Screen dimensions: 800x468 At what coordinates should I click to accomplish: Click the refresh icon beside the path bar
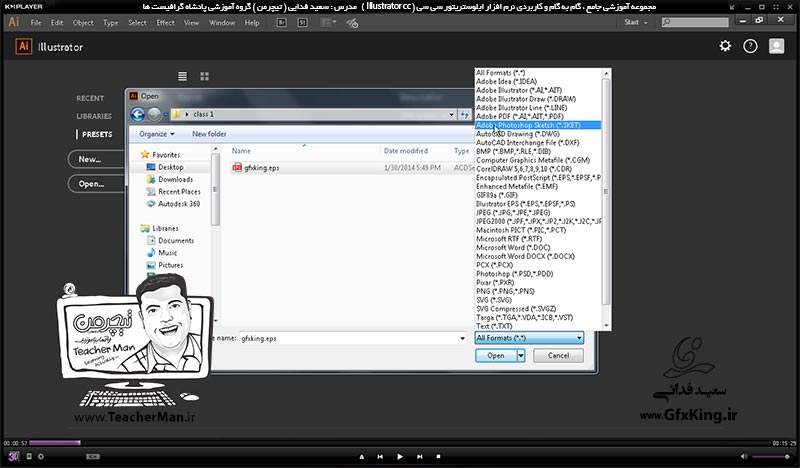coord(464,114)
